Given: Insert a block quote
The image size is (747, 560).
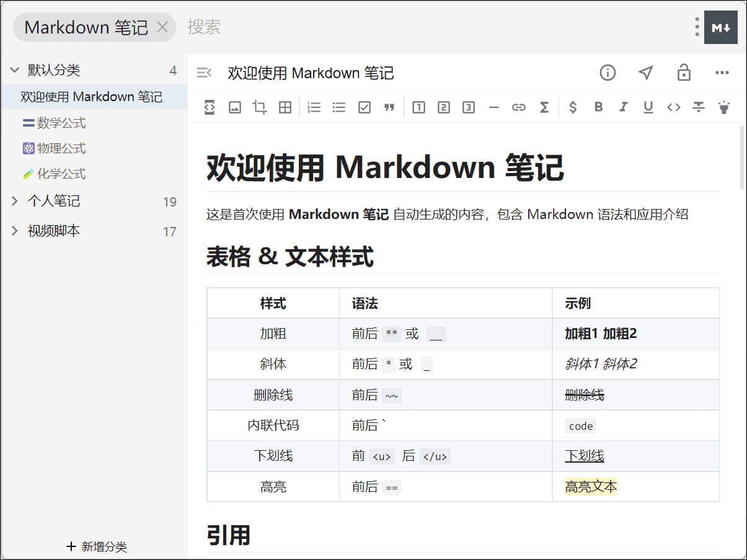Looking at the screenshot, I should (389, 107).
